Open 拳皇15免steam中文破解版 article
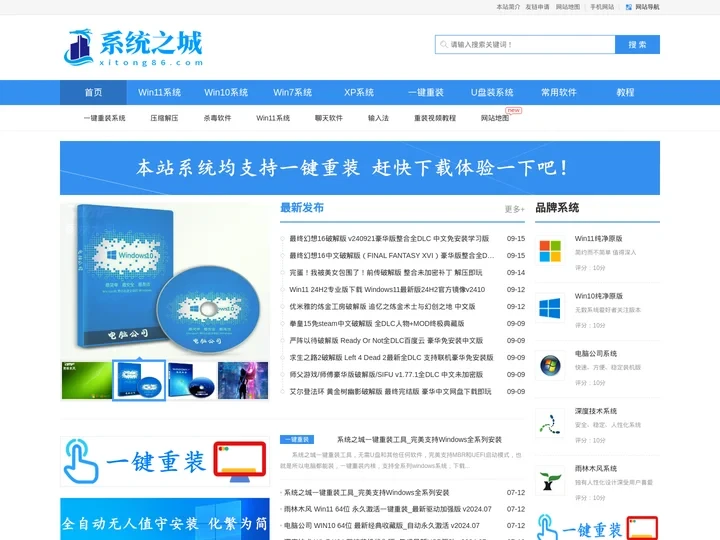Image resolution: width=720 pixels, height=540 pixels. [377, 324]
